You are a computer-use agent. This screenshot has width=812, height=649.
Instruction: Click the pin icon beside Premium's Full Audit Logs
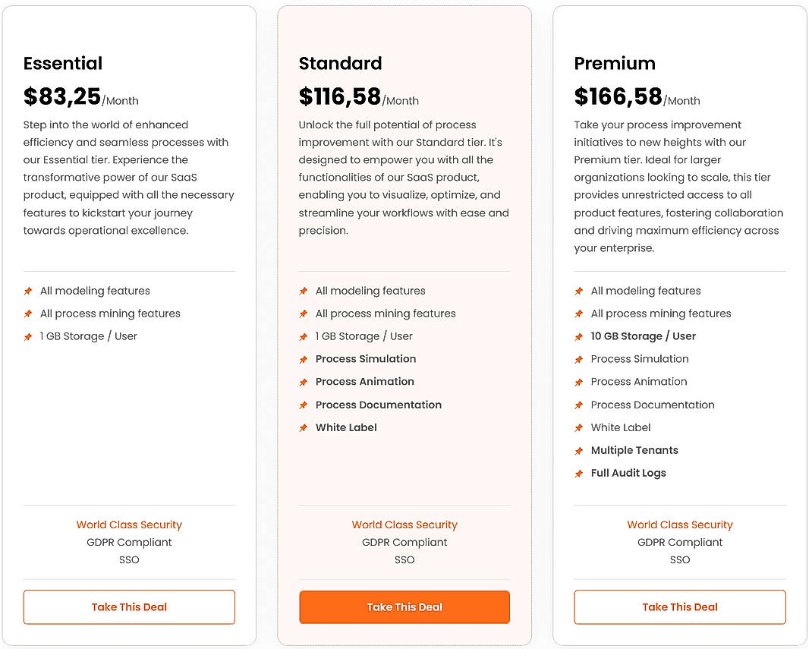click(579, 473)
